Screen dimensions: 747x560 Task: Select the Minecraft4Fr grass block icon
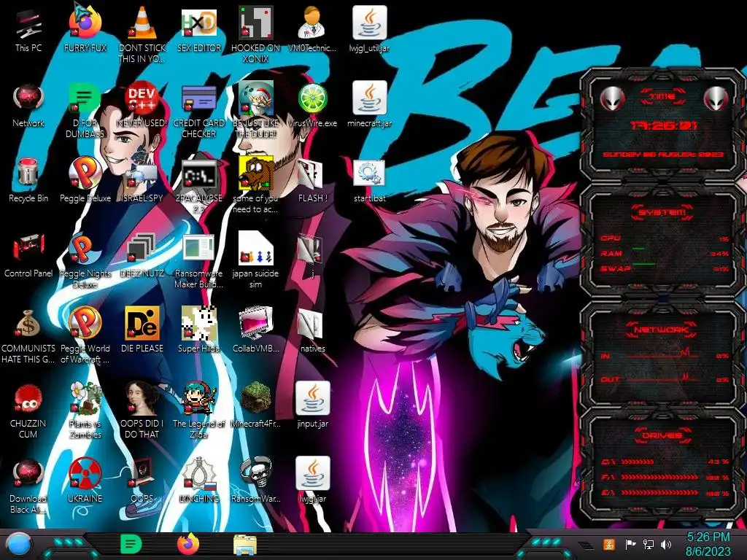tap(256, 398)
